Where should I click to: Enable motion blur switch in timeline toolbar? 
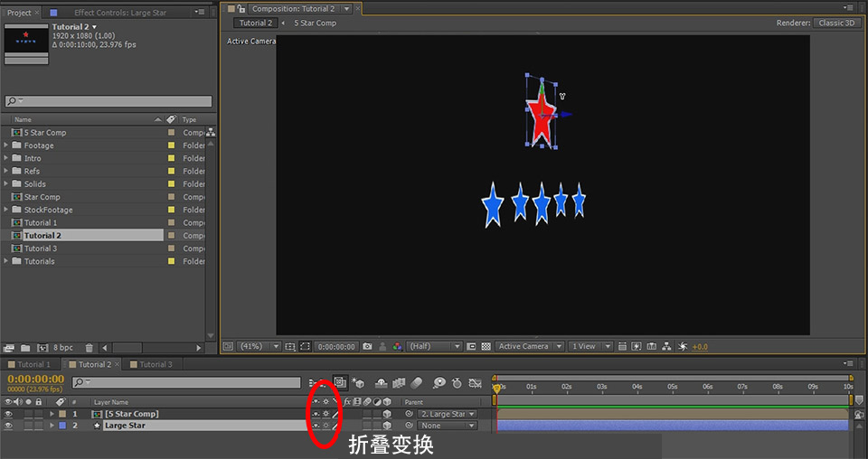[415, 383]
